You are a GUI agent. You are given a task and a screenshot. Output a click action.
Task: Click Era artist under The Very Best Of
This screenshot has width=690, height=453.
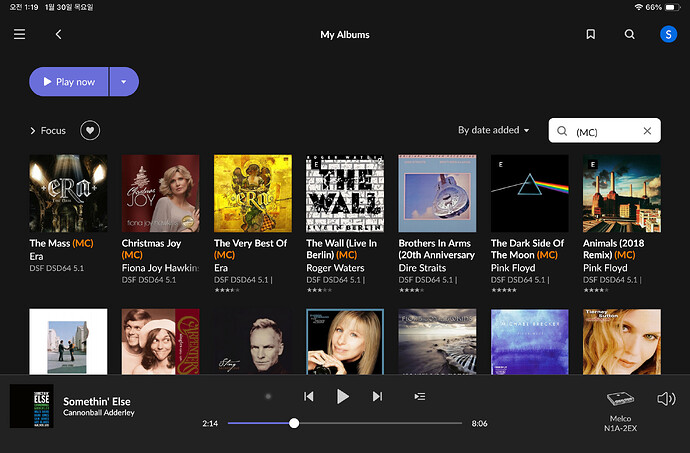221,268
